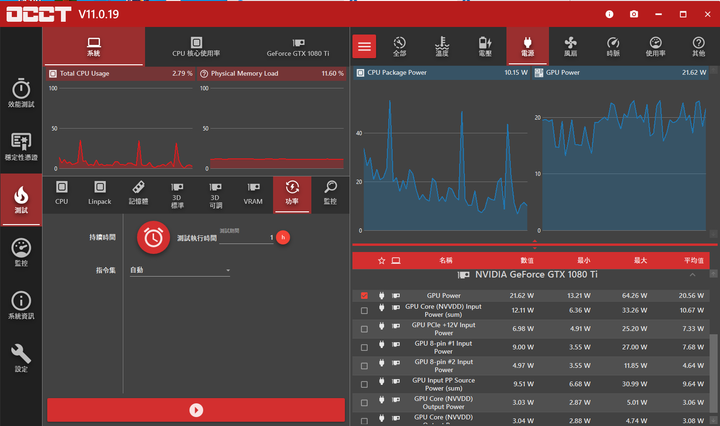Filter sensors by 使用率 usage
This screenshot has height=426, width=720.
coord(656,46)
